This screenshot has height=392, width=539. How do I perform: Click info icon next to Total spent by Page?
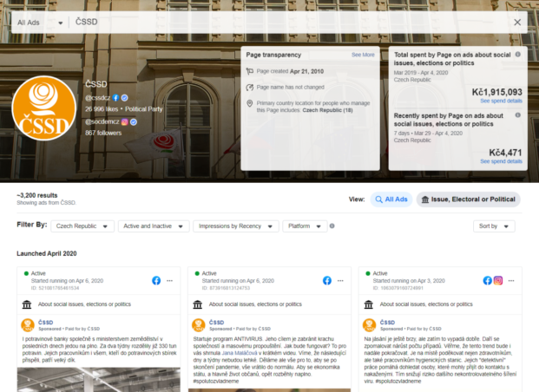pyautogui.click(x=517, y=55)
